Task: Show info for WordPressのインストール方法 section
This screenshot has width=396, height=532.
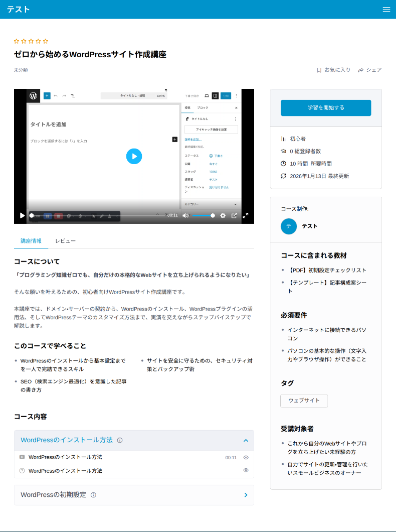Action: tap(120, 440)
